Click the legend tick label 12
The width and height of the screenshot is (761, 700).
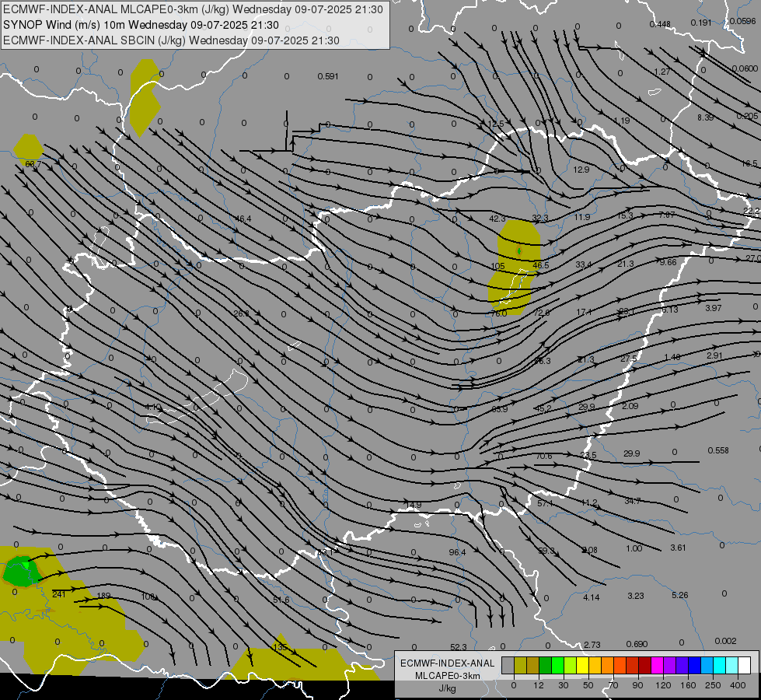pyautogui.click(x=538, y=685)
